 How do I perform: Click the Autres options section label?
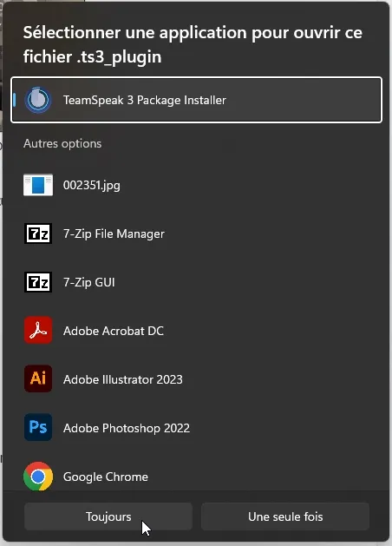(62, 143)
